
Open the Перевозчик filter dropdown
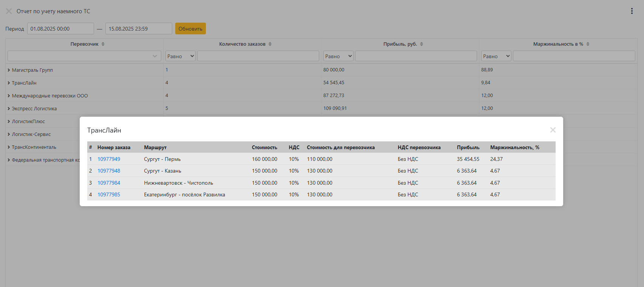coord(84,56)
